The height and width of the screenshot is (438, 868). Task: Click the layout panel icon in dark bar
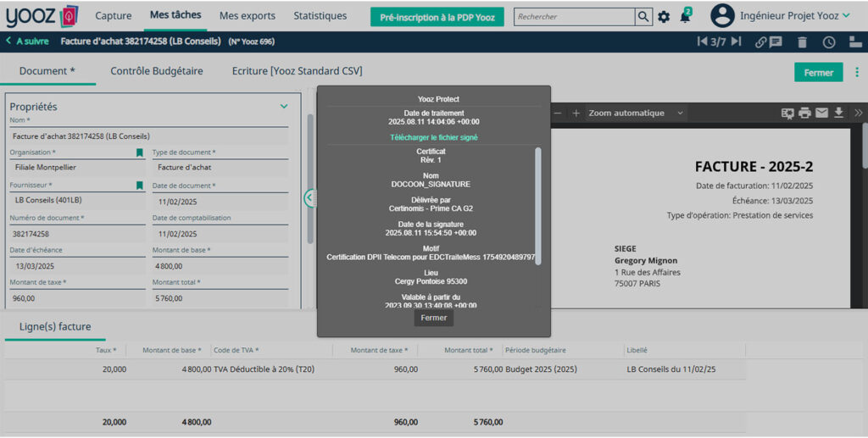[x=855, y=42]
